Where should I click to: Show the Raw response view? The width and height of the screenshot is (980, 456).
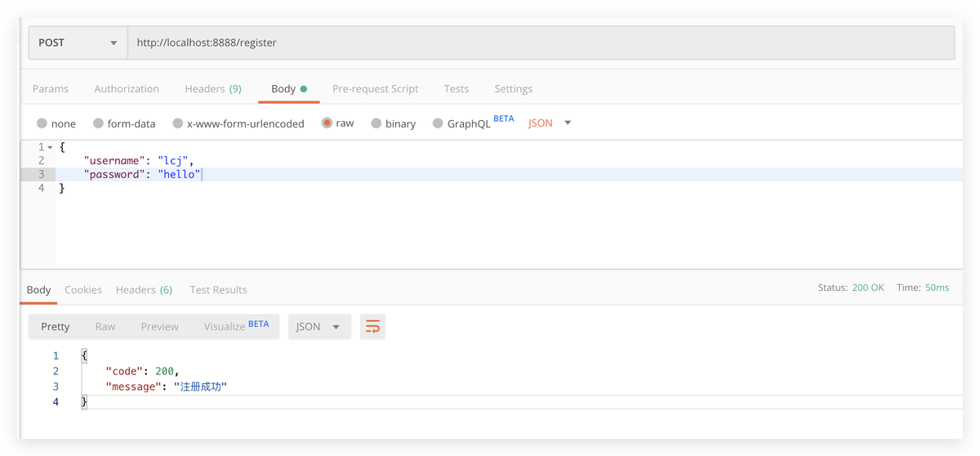[x=105, y=327]
